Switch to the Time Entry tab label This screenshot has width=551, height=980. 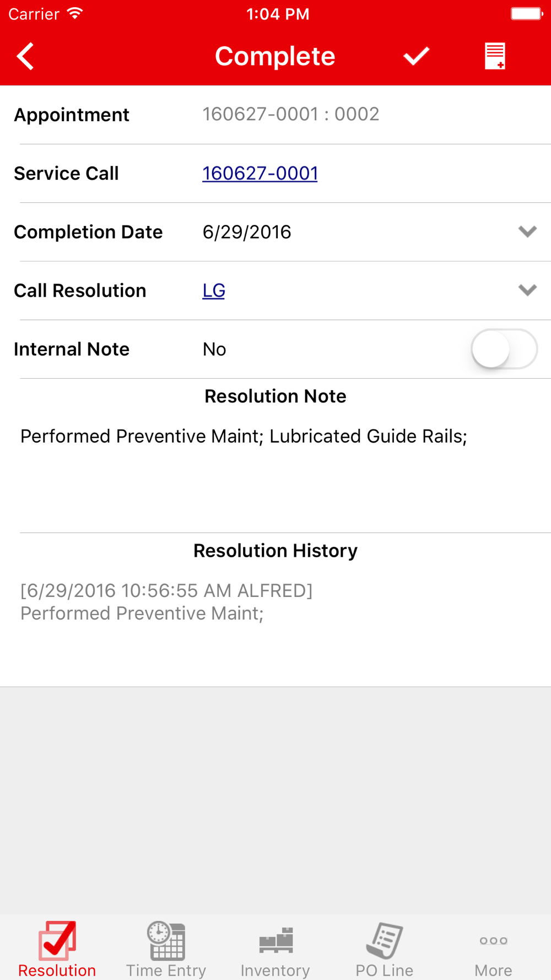(166, 970)
